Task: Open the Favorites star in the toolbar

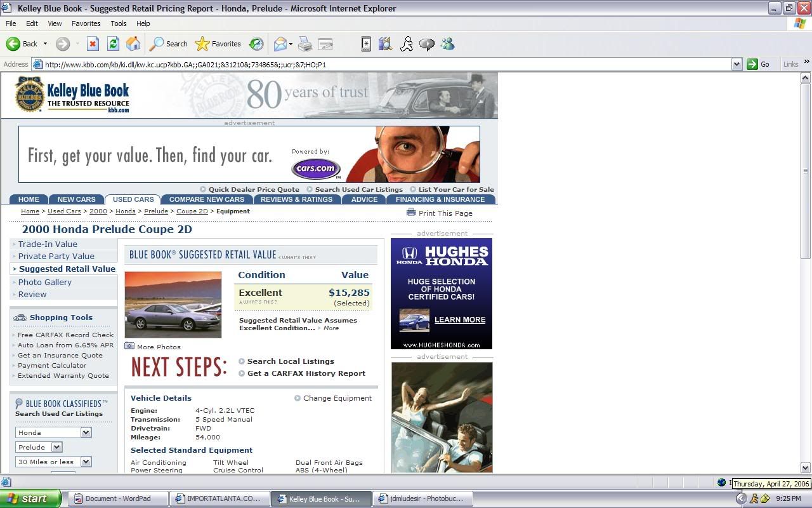Action: click(x=218, y=44)
